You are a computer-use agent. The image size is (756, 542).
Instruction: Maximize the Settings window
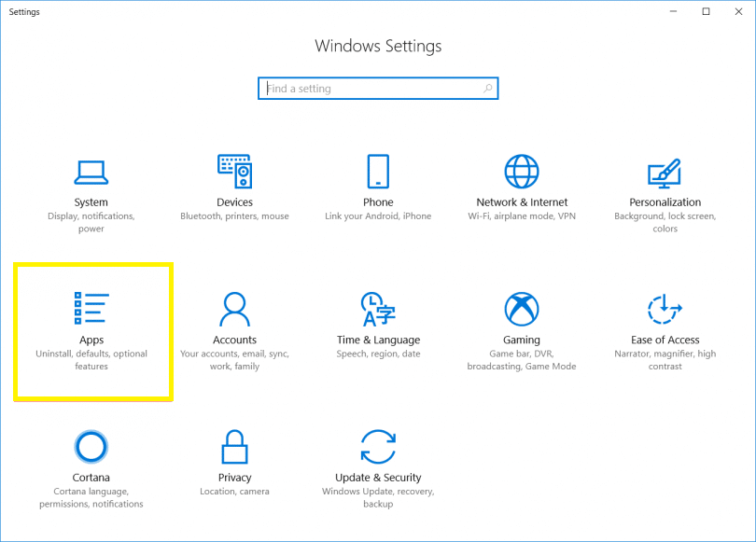coord(706,11)
